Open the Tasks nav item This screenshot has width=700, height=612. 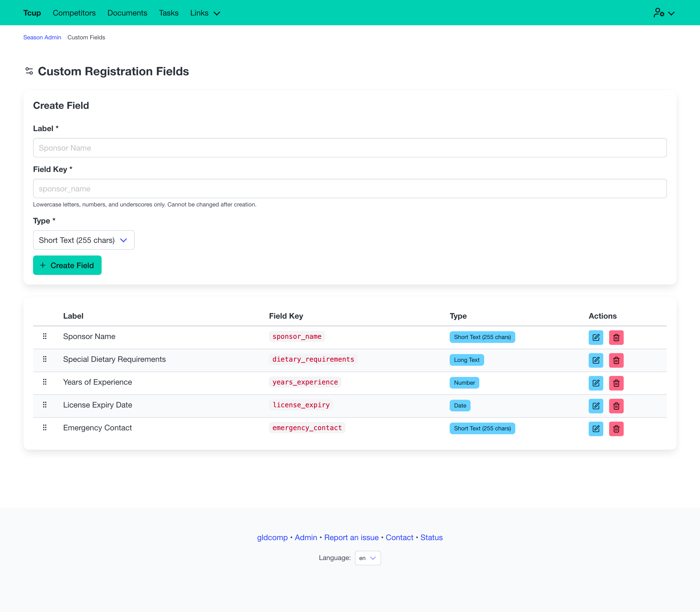point(168,13)
